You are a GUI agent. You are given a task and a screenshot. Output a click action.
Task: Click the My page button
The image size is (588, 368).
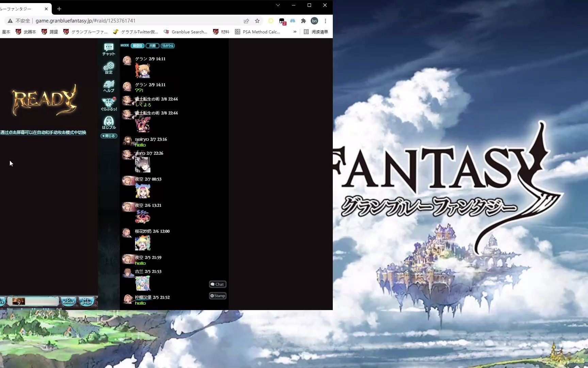click(86, 301)
